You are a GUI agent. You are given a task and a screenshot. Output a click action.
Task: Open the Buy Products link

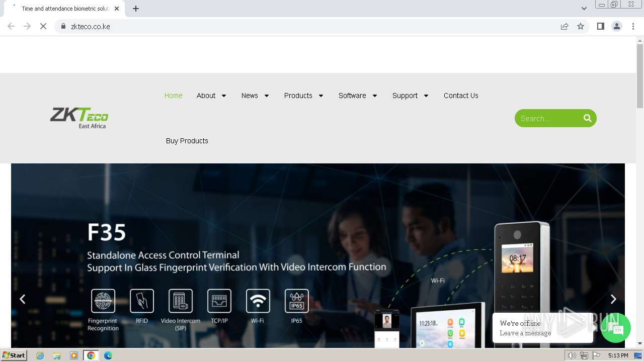(187, 141)
